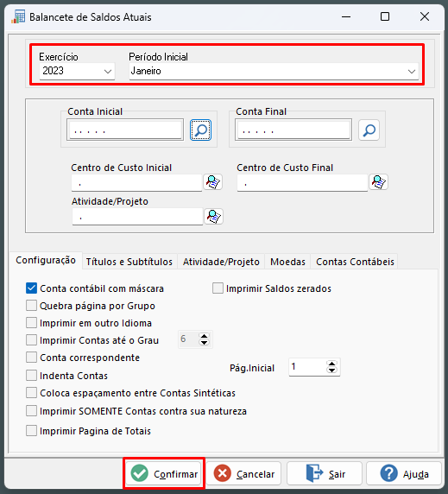The image size is (448, 494).
Task: Switch to the Configuração tab
Action: [46, 260]
